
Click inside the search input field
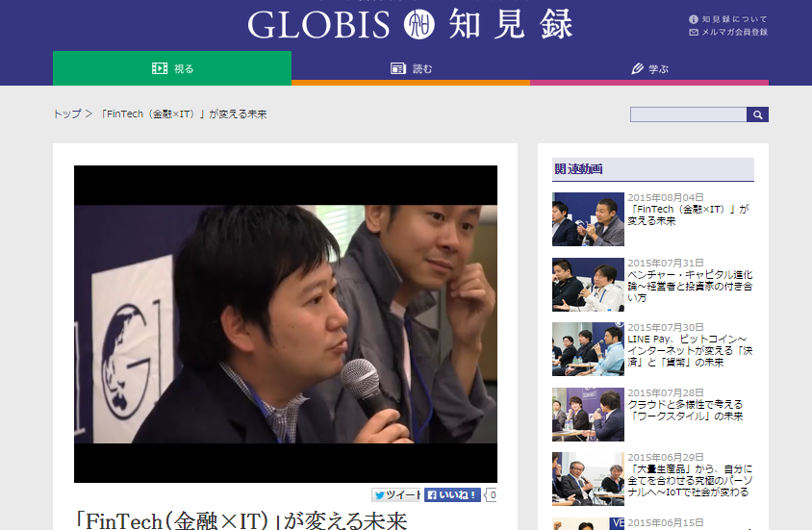[688, 114]
